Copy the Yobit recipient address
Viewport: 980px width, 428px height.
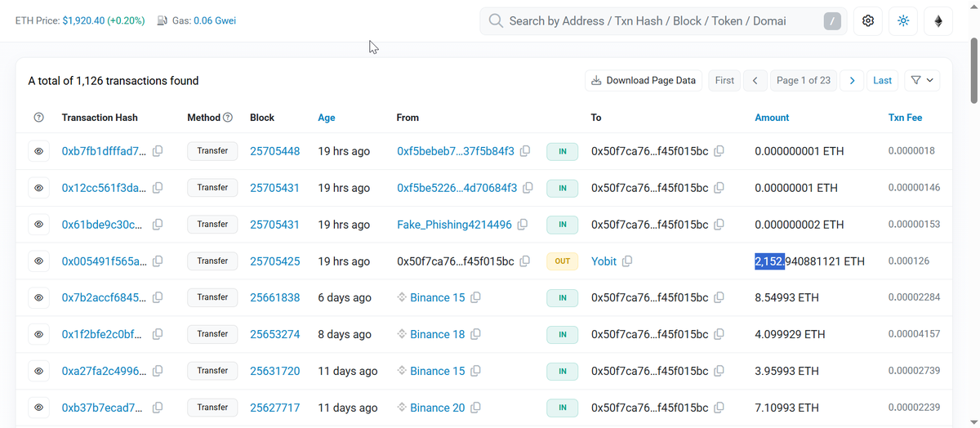pos(627,261)
